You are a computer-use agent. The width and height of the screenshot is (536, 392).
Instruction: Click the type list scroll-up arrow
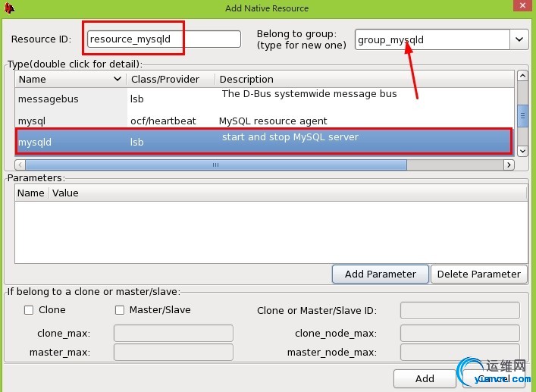point(522,76)
